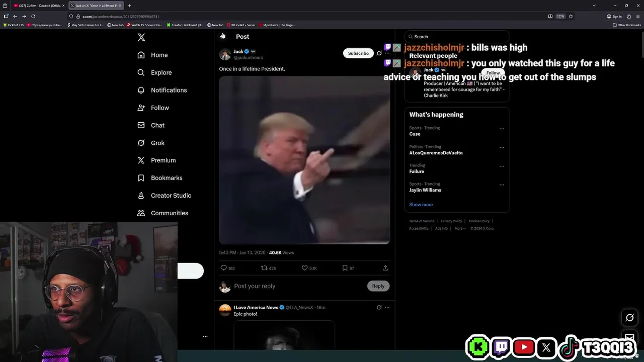This screenshot has width=644, height=362.
Task: Subscribe to Jack
Action: [358, 53]
